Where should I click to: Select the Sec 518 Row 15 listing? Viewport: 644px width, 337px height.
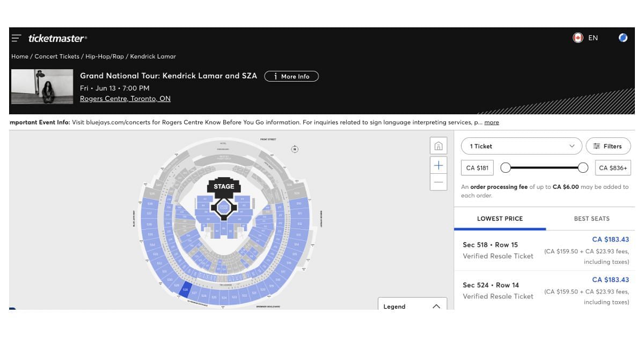tap(544, 251)
